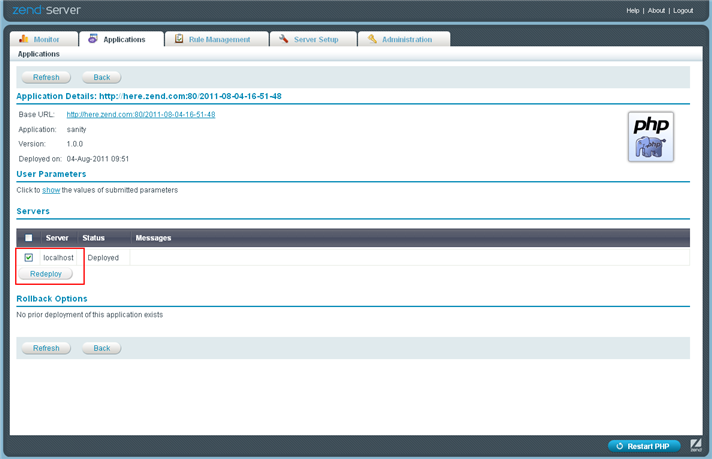Screen dimensions: 712x459
Task: Click the Restart PHP button
Action: [644, 446]
